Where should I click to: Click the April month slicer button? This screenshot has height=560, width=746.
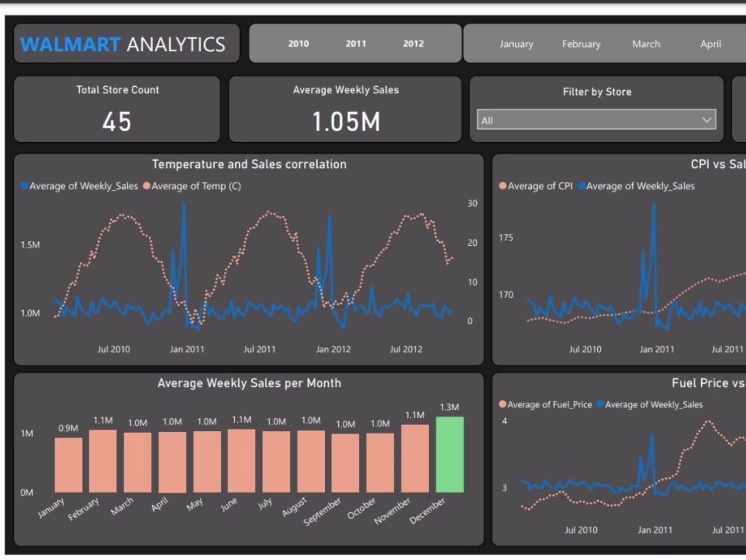(x=711, y=44)
